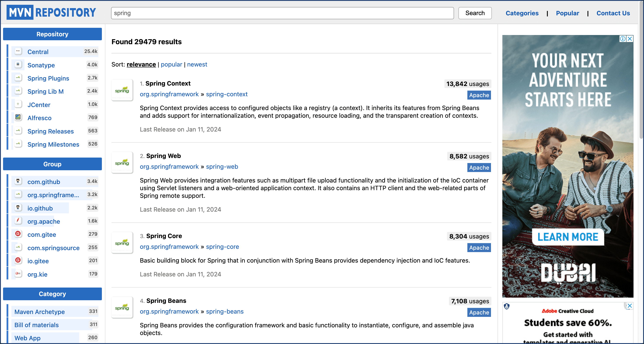
Task: Click the Spring Context spring logo thumbnail
Action: click(x=122, y=90)
